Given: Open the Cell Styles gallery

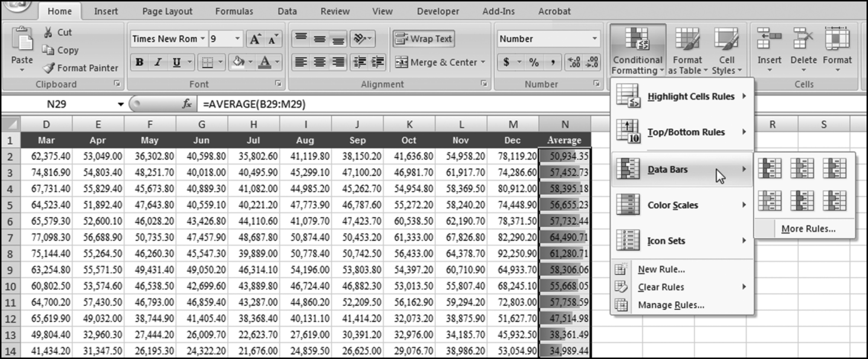Looking at the screenshot, I should 726,50.
